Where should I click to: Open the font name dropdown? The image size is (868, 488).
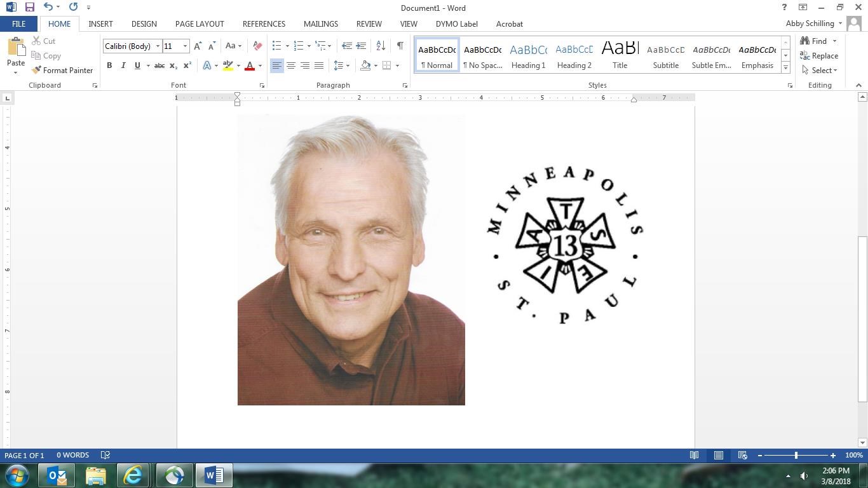(x=158, y=46)
